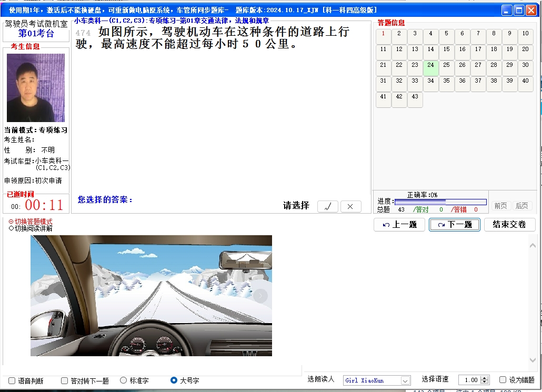Advance with the 下一题 button
The height and width of the screenshot is (392, 542).
point(455,225)
